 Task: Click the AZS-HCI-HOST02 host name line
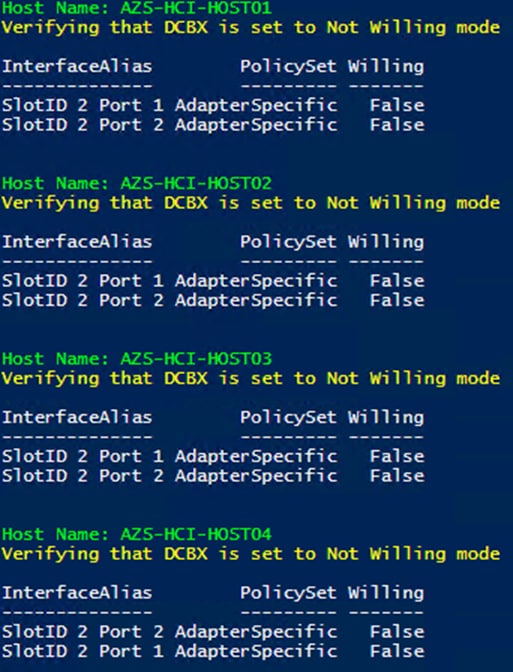[137, 183]
